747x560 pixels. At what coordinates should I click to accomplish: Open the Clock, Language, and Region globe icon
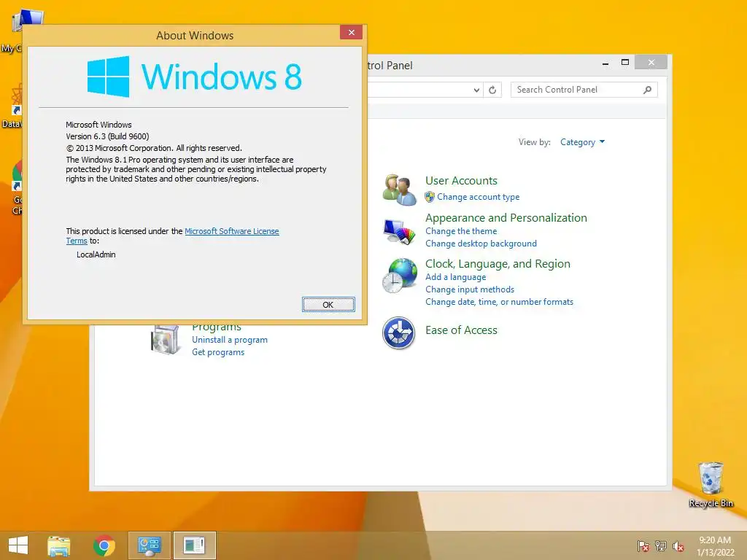[x=399, y=275]
